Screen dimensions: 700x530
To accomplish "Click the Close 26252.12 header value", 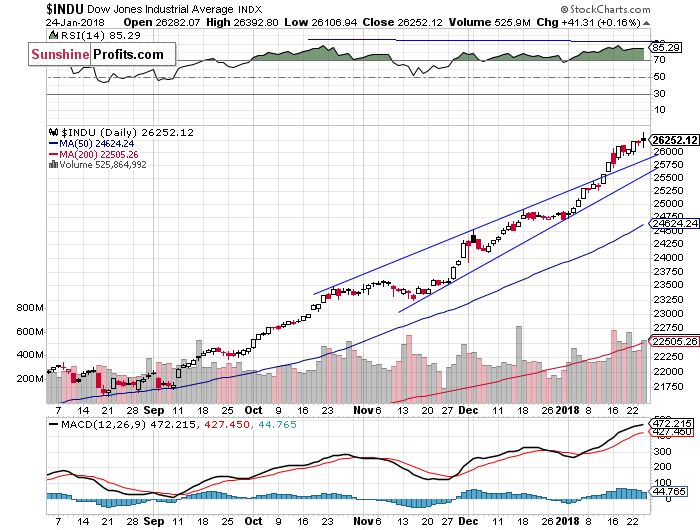I will pyautogui.click(x=403, y=22).
